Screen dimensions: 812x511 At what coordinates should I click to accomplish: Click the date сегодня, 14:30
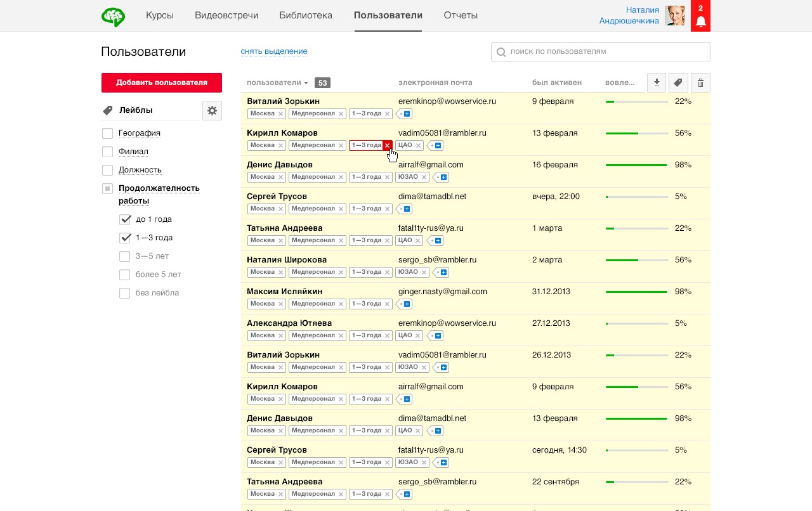click(560, 450)
